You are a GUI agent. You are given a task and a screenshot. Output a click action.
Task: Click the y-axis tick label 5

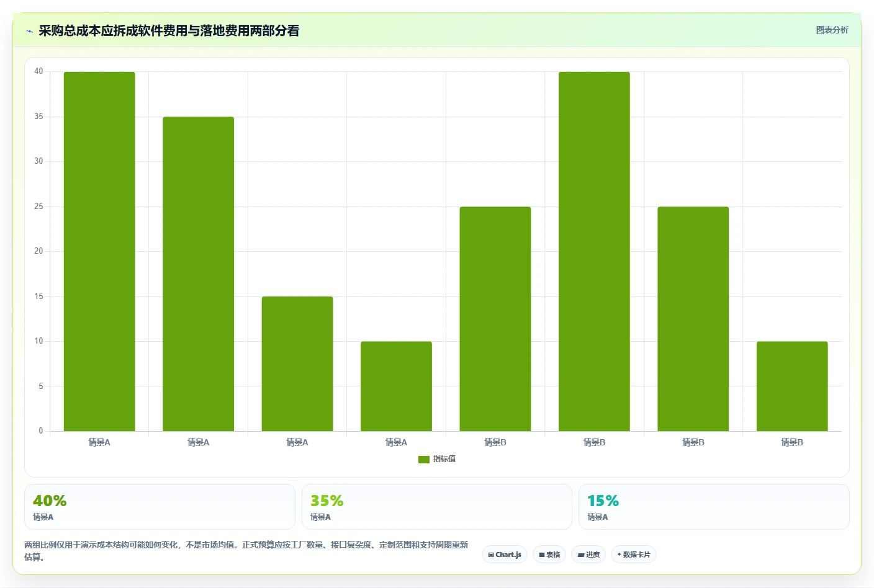tap(41, 386)
